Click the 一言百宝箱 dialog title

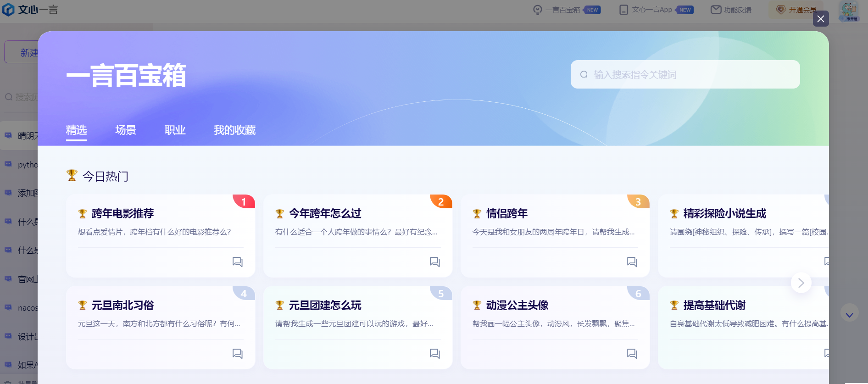click(x=126, y=75)
